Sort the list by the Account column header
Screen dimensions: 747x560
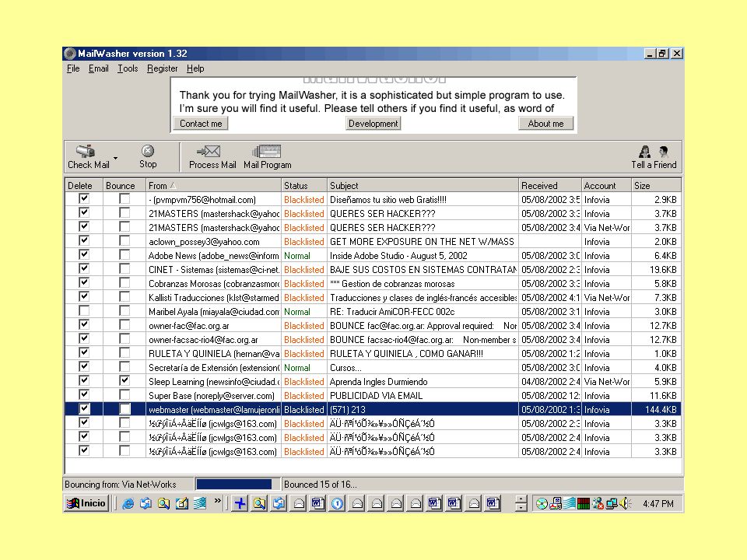[606, 186]
